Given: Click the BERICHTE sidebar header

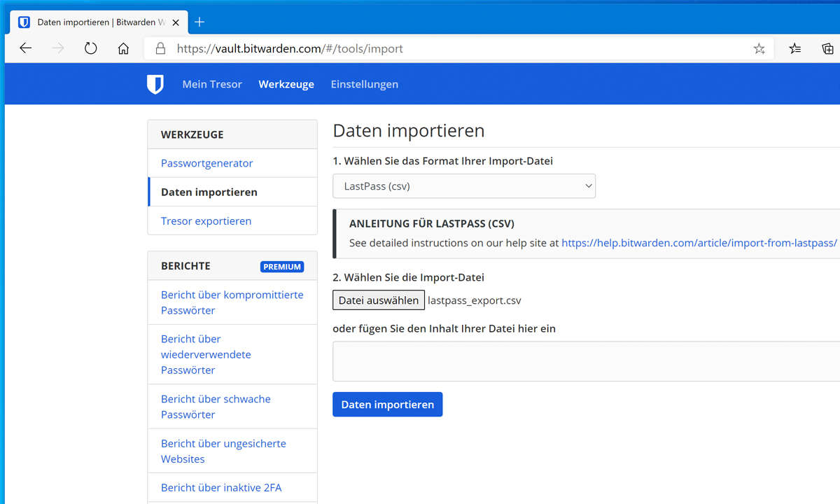Looking at the screenshot, I should click(x=185, y=266).
